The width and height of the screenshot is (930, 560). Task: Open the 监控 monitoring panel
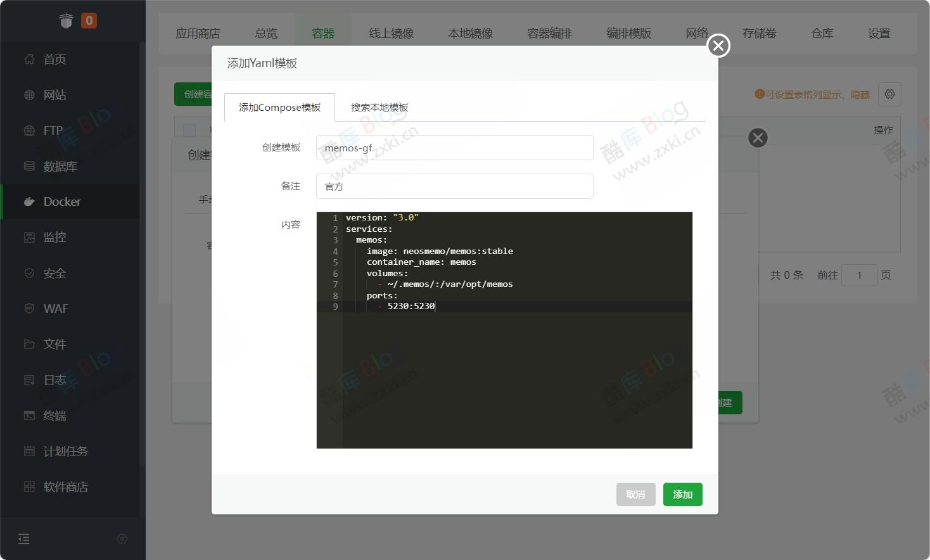[x=55, y=237]
